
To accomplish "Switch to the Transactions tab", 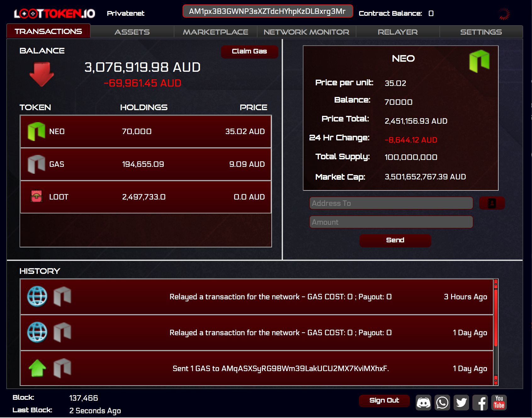I will pyautogui.click(x=48, y=31).
